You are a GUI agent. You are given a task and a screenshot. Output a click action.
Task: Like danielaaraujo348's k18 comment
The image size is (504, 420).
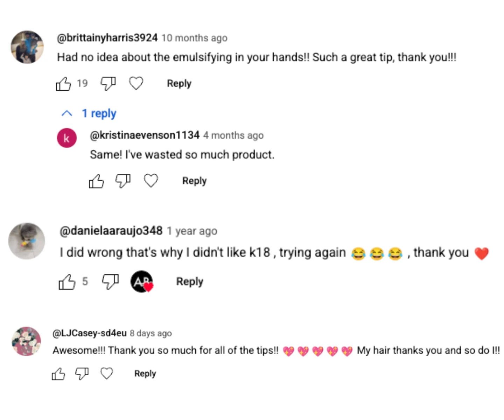pos(67,282)
